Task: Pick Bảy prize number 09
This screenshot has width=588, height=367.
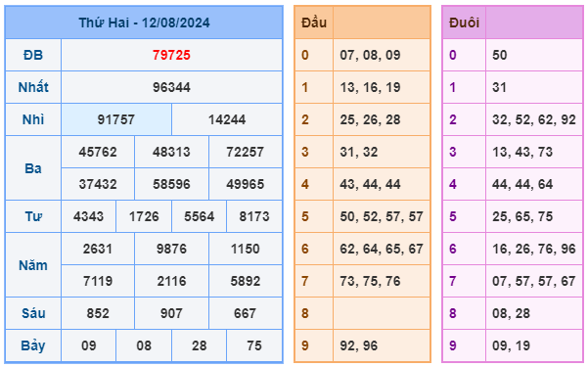Action: 88,345
